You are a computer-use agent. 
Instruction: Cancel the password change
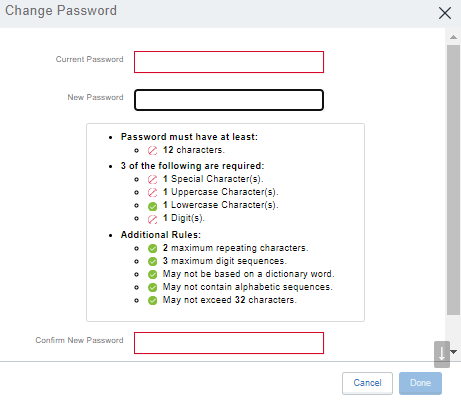pyautogui.click(x=367, y=383)
